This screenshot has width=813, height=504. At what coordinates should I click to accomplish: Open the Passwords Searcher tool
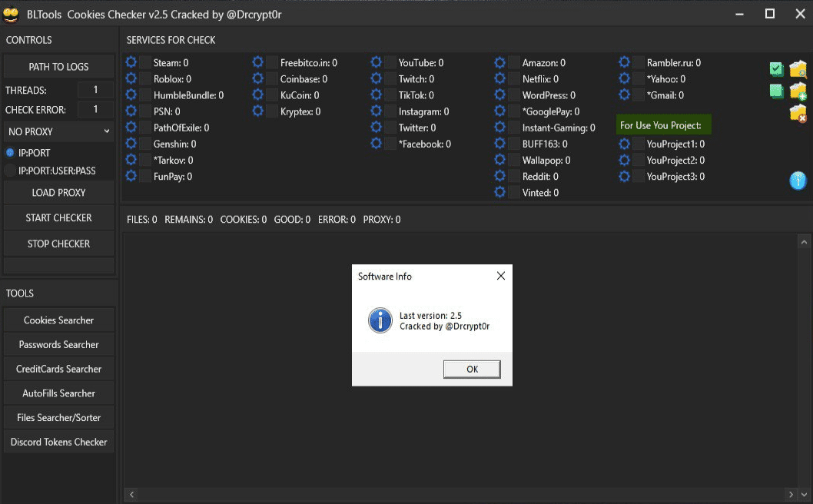point(58,344)
